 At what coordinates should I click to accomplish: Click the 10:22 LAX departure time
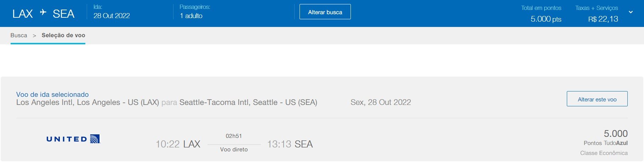pyautogui.click(x=178, y=144)
